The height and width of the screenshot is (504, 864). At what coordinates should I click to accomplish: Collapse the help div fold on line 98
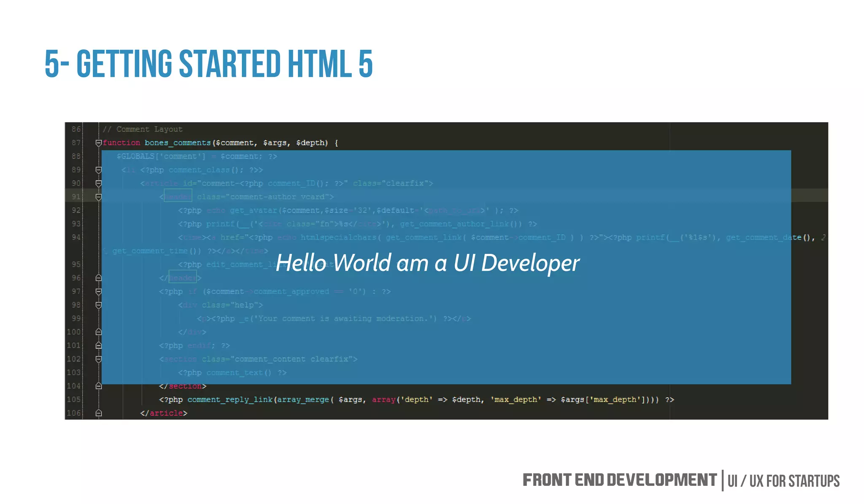[99, 305]
